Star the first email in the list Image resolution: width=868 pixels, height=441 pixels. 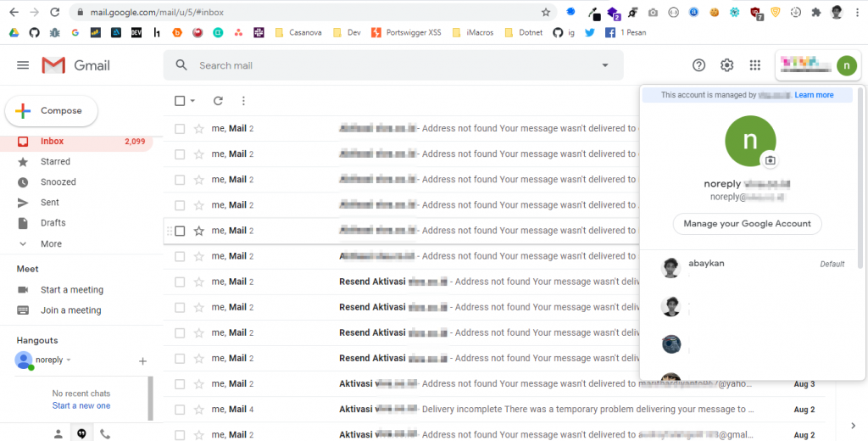tap(199, 129)
